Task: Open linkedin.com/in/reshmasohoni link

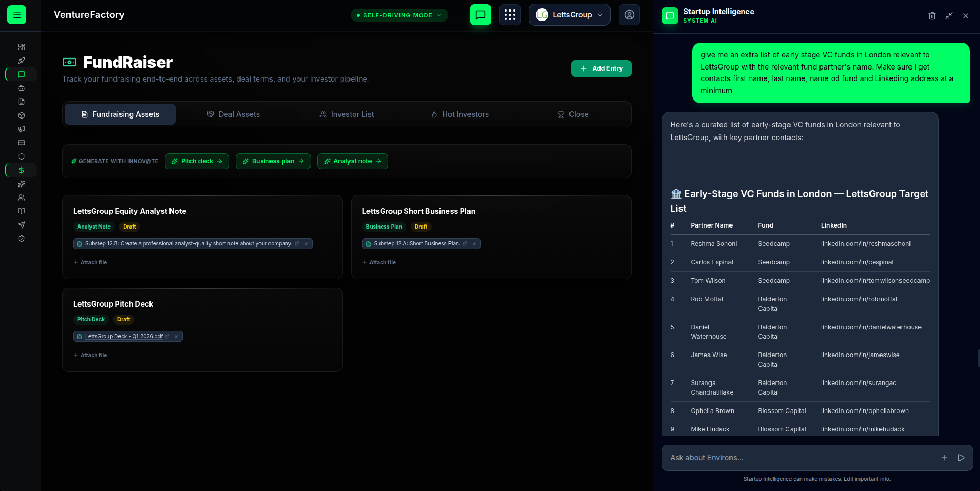Action: 865,244
